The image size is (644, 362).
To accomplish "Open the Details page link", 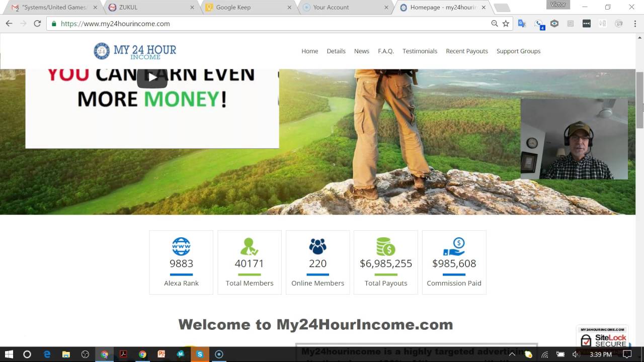I will 336,51.
